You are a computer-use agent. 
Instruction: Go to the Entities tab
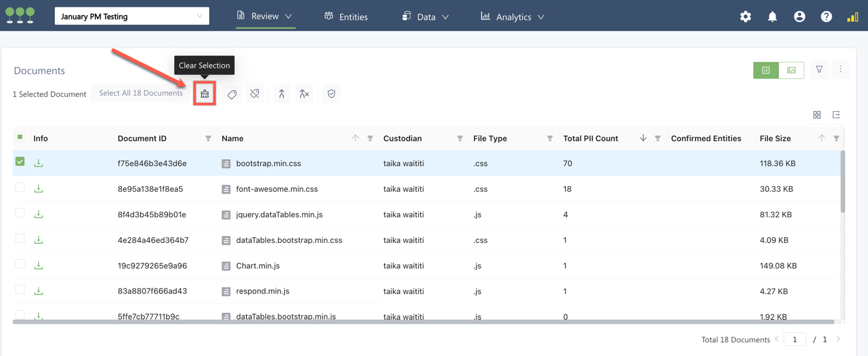point(346,17)
